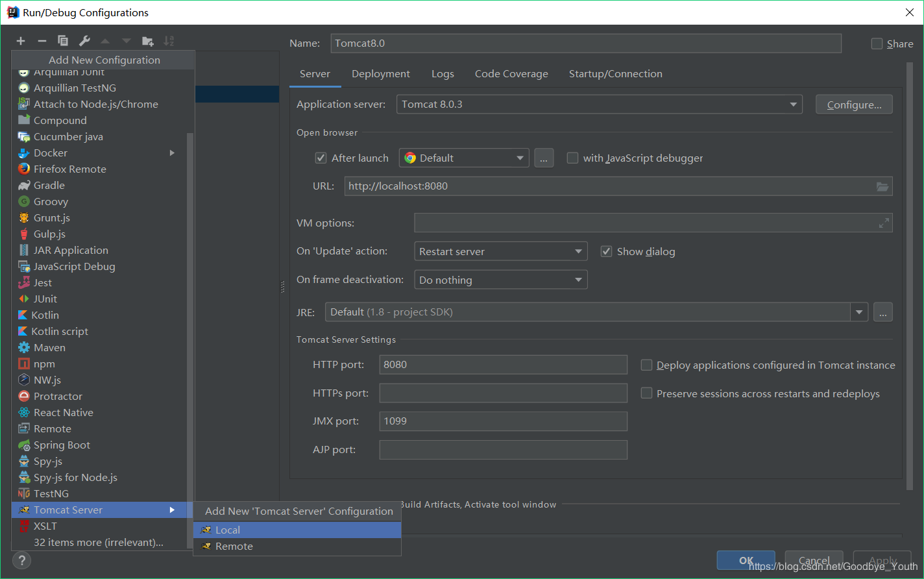Open the On 'Update' action dropdown
This screenshot has width=924, height=579.
[501, 251]
